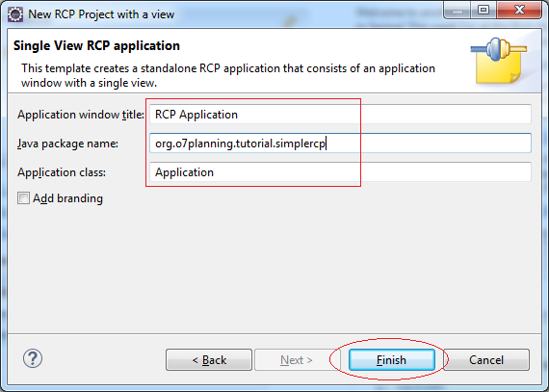Maximize the wizard dialog window
Image resolution: width=549 pixels, height=392 pixels.
[484, 11]
